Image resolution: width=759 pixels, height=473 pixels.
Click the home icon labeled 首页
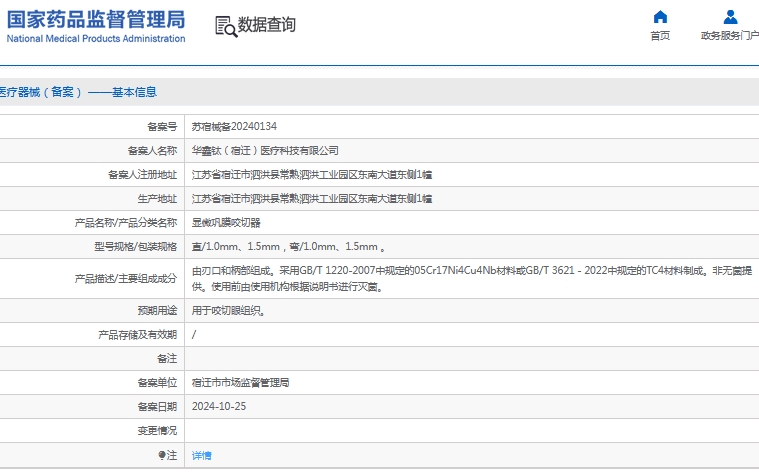click(x=660, y=17)
